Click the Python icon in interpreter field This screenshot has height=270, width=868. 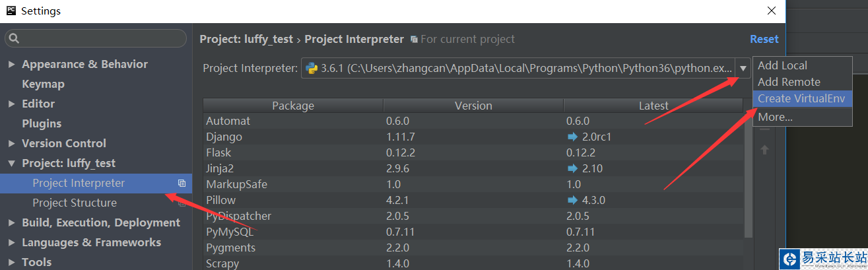(312, 68)
